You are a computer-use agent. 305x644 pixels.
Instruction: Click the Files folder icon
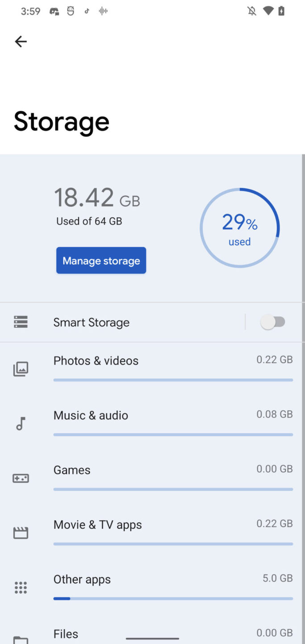(21, 639)
